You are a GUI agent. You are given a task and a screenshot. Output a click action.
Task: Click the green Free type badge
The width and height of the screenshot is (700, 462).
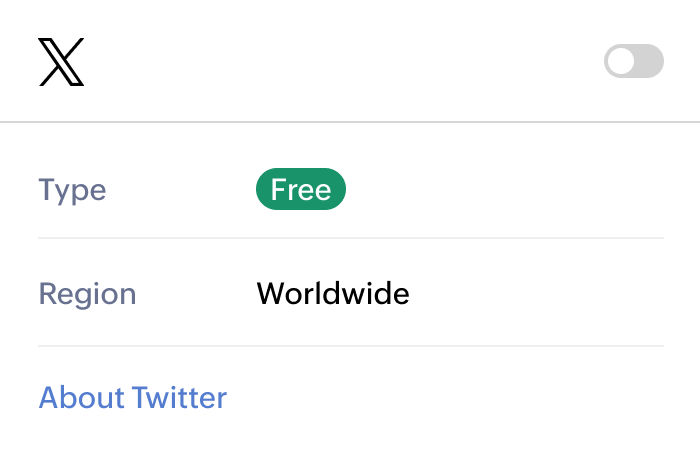point(300,189)
